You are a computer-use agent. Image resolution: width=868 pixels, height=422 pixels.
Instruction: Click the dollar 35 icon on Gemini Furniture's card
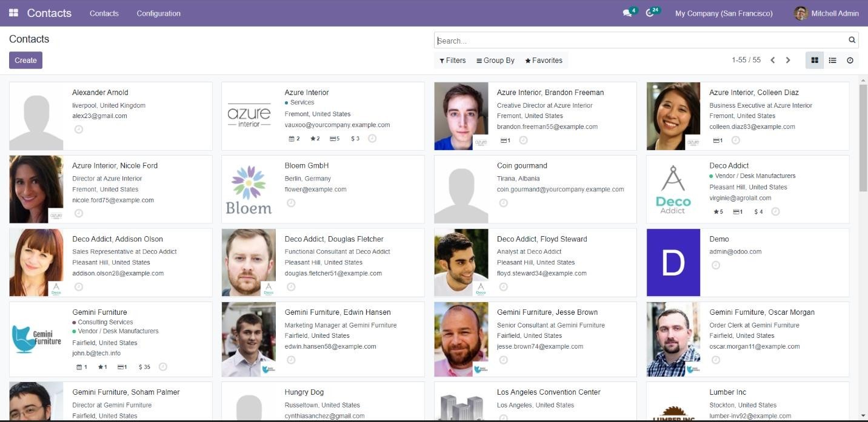tap(144, 367)
